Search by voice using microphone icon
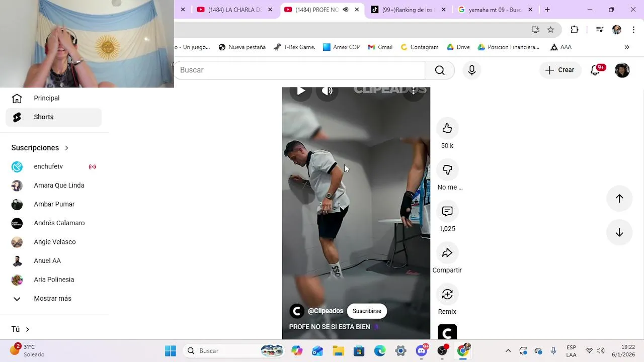The width and height of the screenshot is (644, 362). tap(472, 70)
